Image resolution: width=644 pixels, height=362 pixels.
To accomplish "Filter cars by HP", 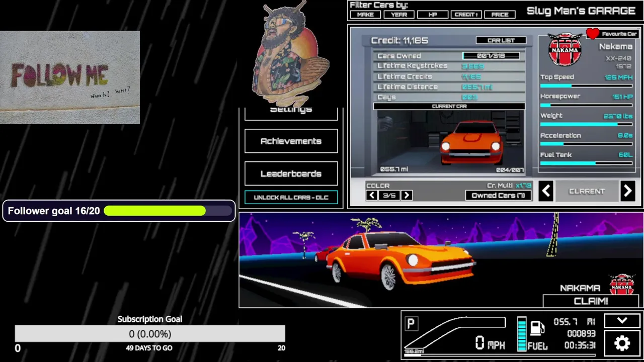I will point(433,15).
